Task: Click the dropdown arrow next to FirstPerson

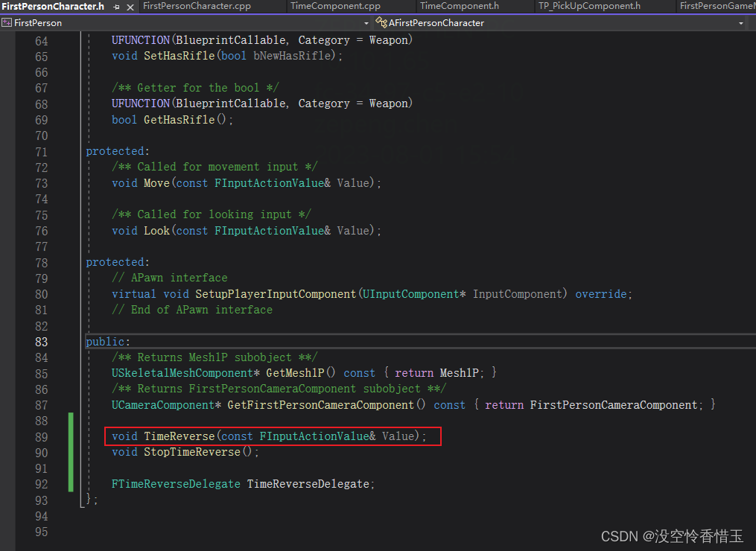Action: click(x=366, y=23)
